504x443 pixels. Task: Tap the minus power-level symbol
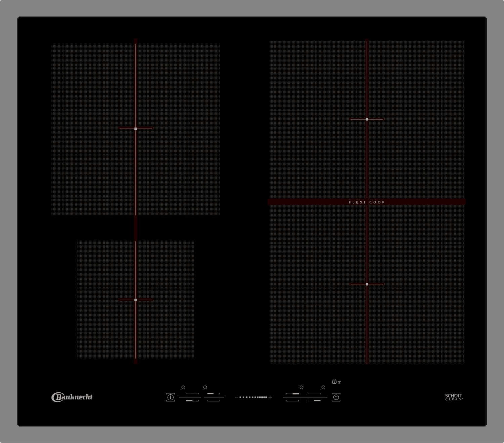coord(237,397)
